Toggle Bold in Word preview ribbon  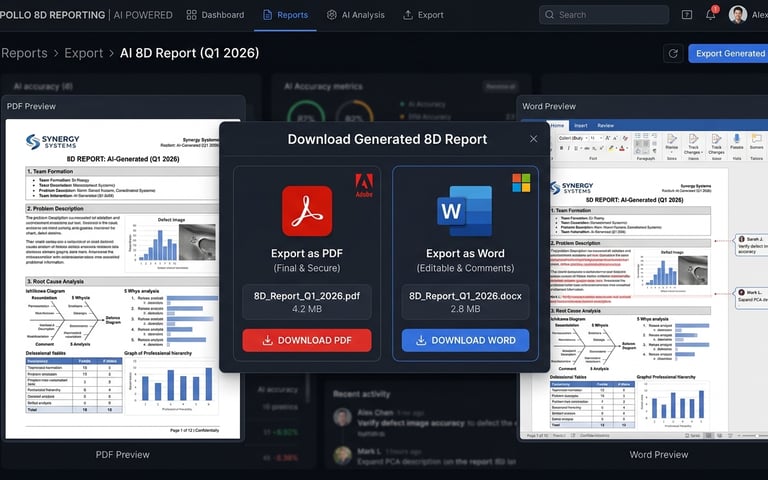[561, 148]
